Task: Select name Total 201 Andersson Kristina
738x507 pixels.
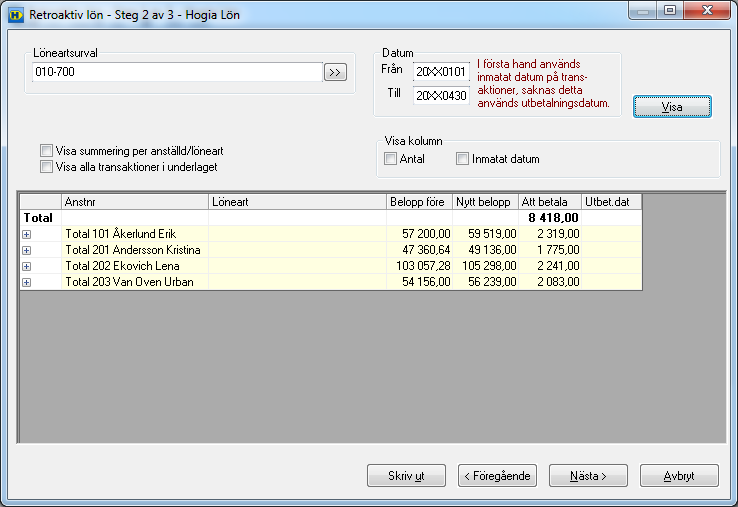Action: click(x=133, y=250)
